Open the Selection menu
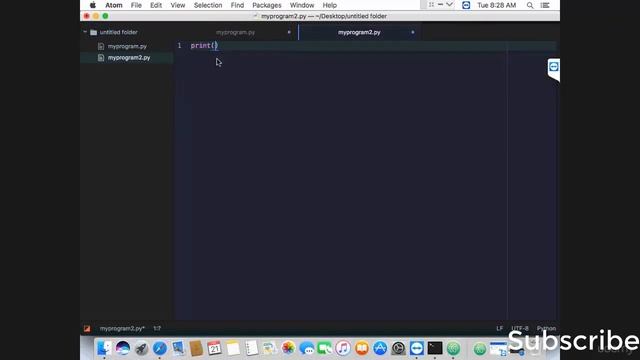 click(208, 5)
